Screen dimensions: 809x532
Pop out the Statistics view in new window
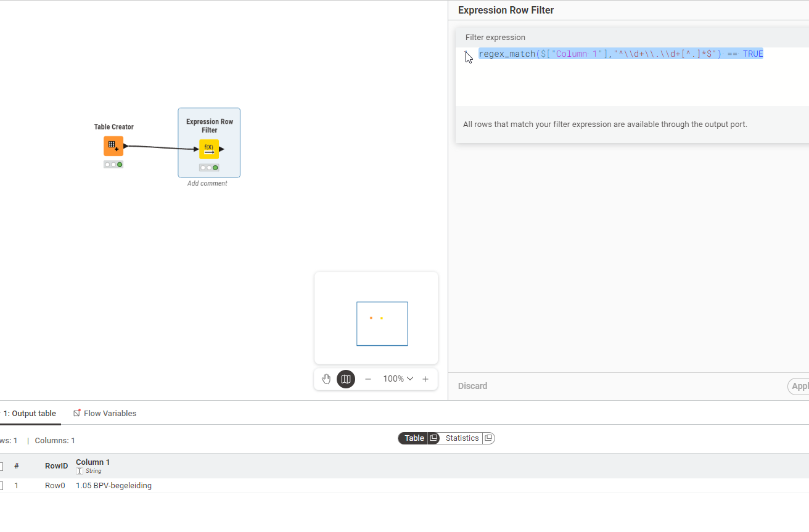(x=488, y=438)
